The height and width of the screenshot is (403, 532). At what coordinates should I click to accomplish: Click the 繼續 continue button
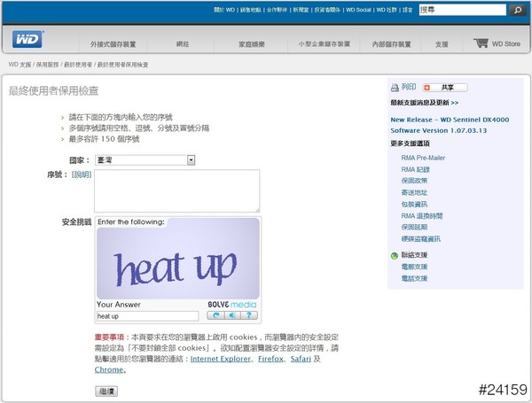point(106,391)
